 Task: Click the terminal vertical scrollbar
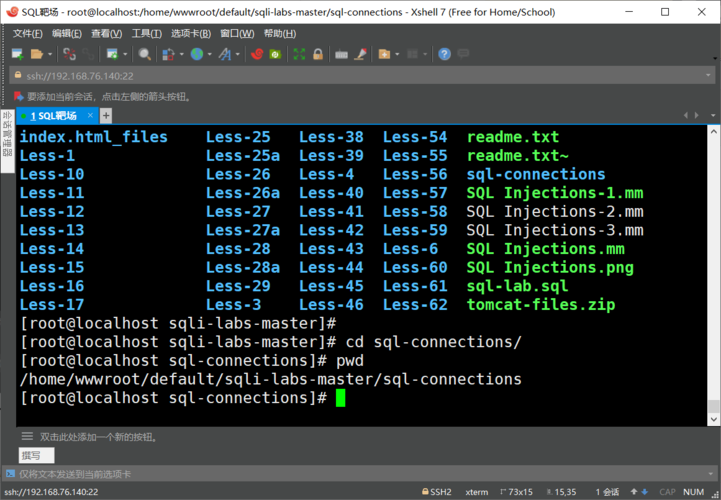(712, 270)
